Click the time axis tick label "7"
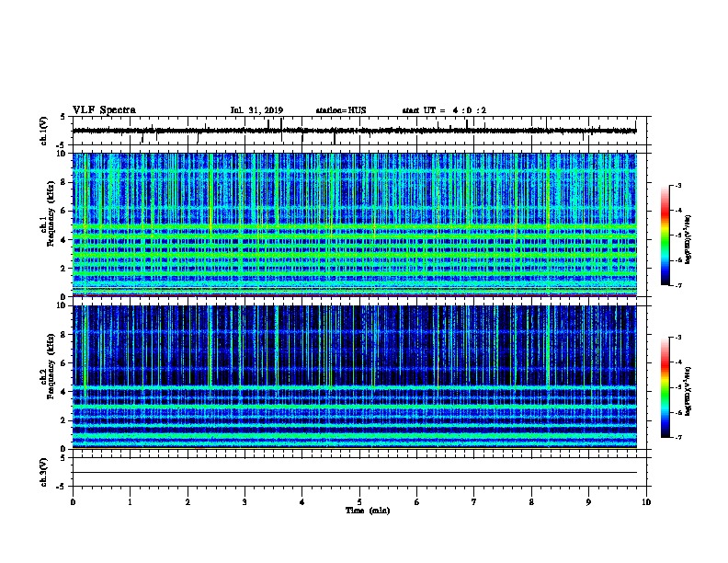 [x=474, y=502]
